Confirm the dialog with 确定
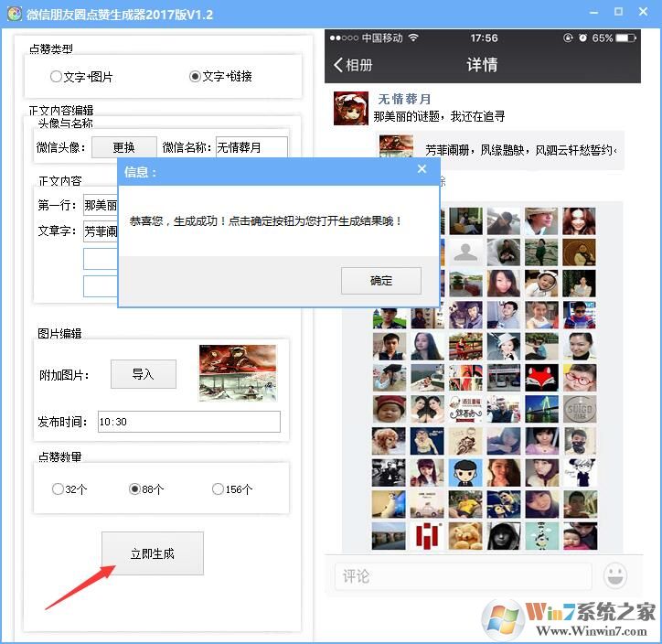Viewport: 662px width, 644px height. [x=380, y=281]
